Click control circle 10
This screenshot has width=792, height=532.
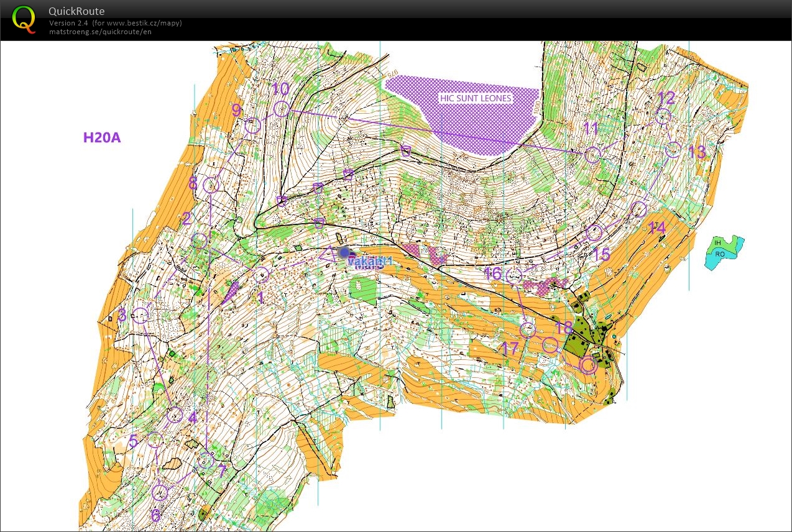(281, 109)
